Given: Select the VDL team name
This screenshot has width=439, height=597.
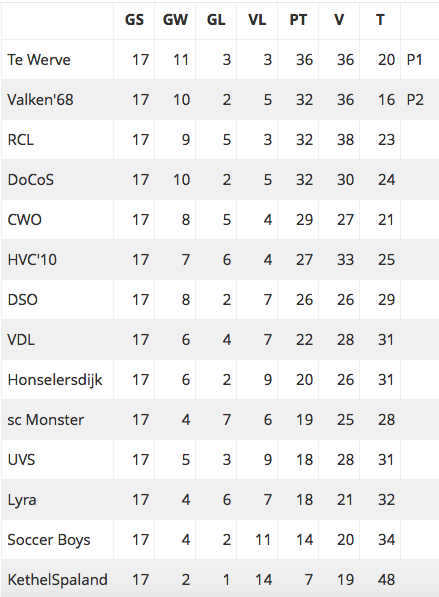Looking at the screenshot, I should click(x=21, y=340).
